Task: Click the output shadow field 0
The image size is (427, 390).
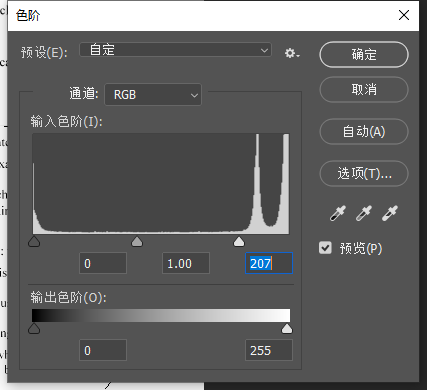Action: 103,350
